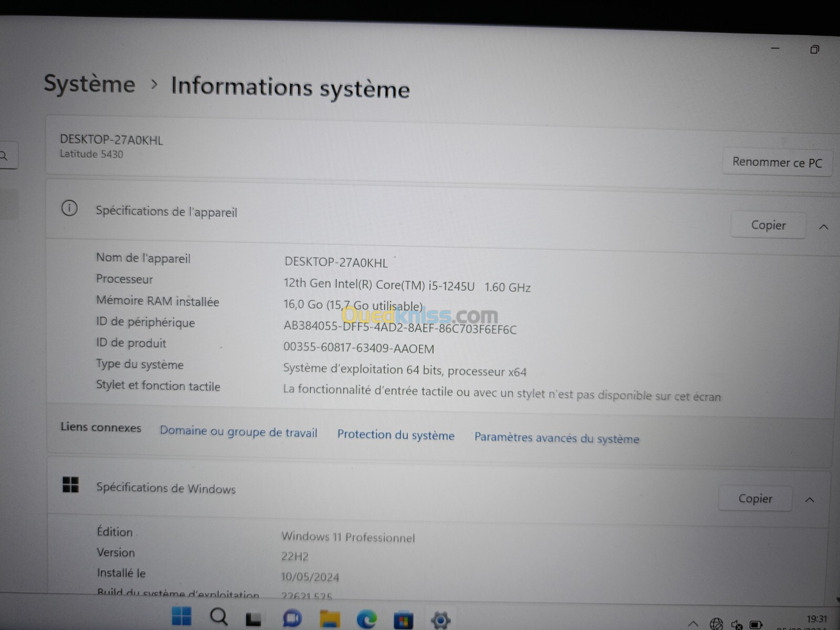Click the battery tray icon
840x630 pixels.
click(x=756, y=625)
